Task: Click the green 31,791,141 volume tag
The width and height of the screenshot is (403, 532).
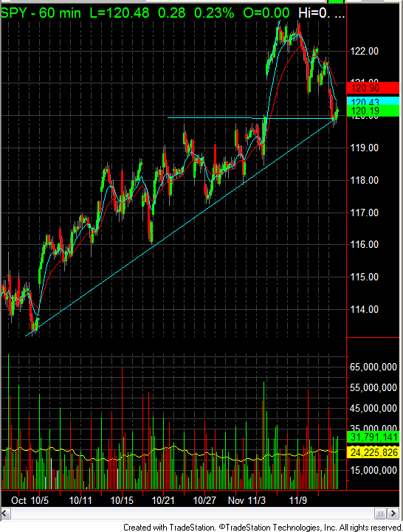Action: pos(373,437)
